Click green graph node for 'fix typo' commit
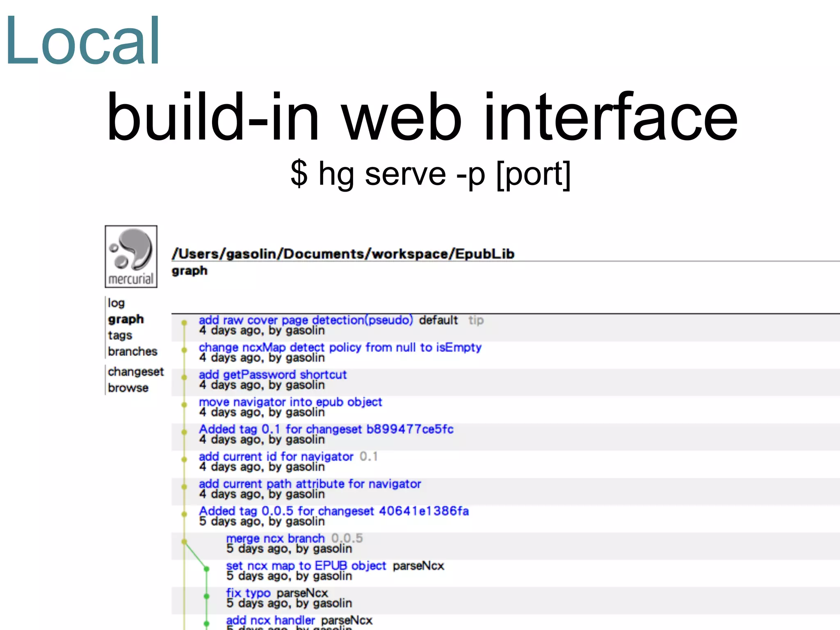Image resolution: width=840 pixels, height=630 pixels. (207, 596)
